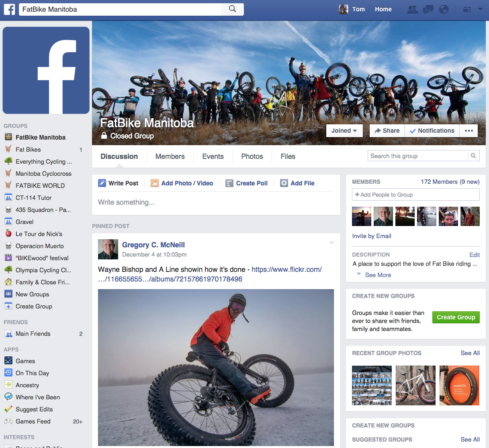Open the Photos tab
Image resolution: width=489 pixels, height=448 pixels.
(x=252, y=156)
